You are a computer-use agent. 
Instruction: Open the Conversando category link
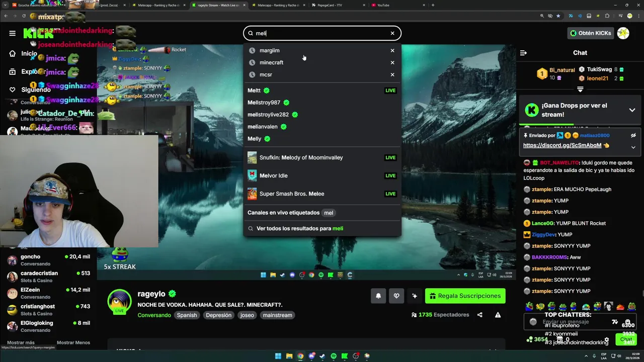pos(154,315)
